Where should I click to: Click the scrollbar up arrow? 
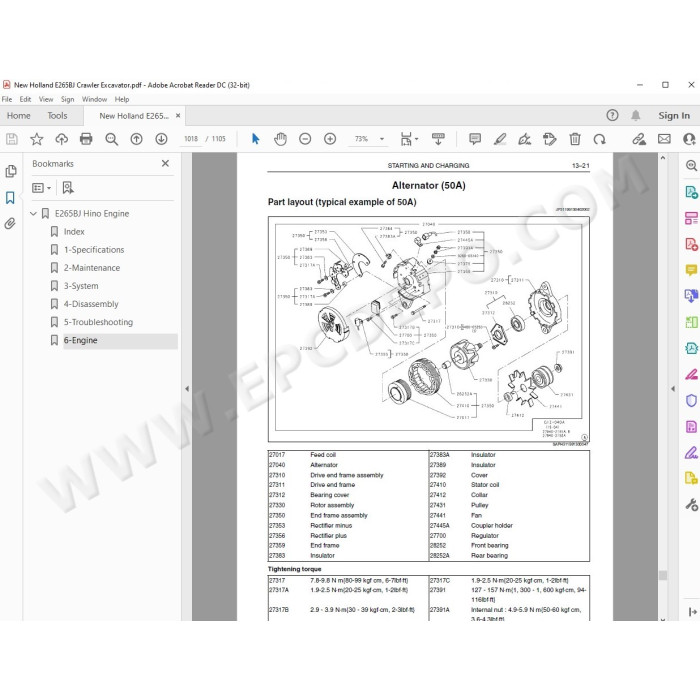point(662,158)
